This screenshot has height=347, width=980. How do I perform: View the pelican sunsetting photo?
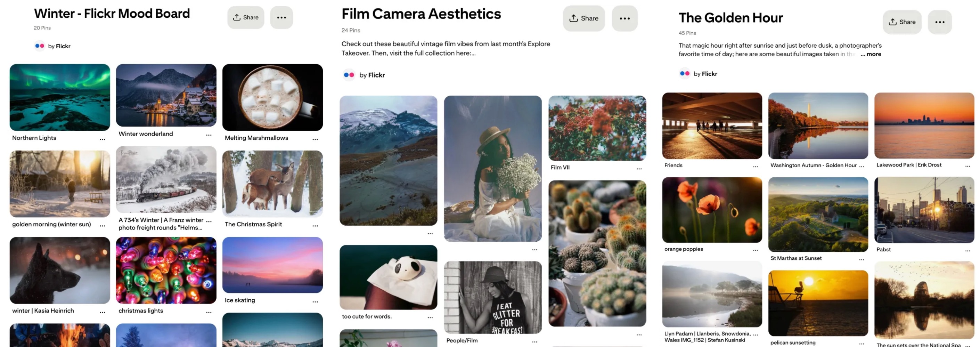[818, 303]
